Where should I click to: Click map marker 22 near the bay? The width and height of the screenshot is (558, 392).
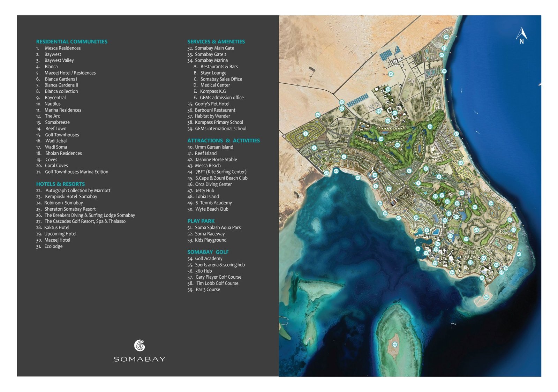click(326, 173)
